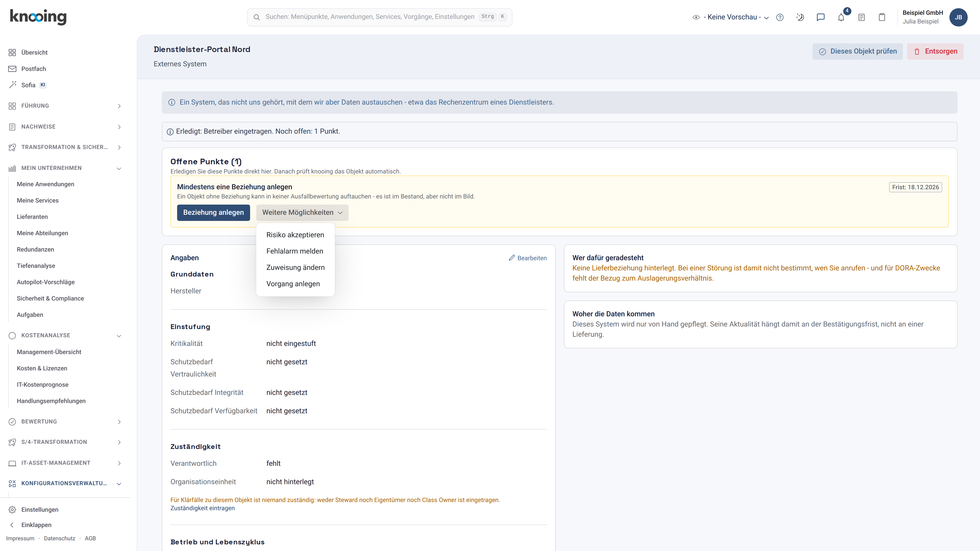Expand the FÜHRUNG section

(x=65, y=106)
